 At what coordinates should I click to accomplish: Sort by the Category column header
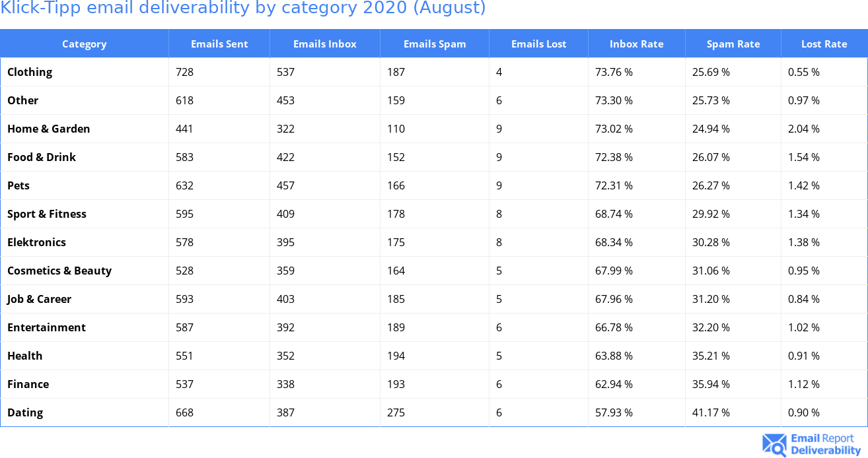click(x=84, y=44)
